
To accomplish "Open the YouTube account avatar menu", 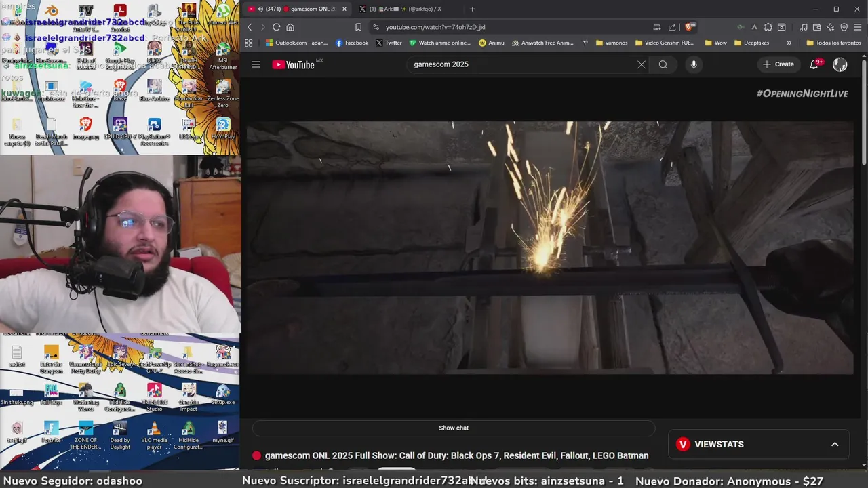I will (x=840, y=64).
